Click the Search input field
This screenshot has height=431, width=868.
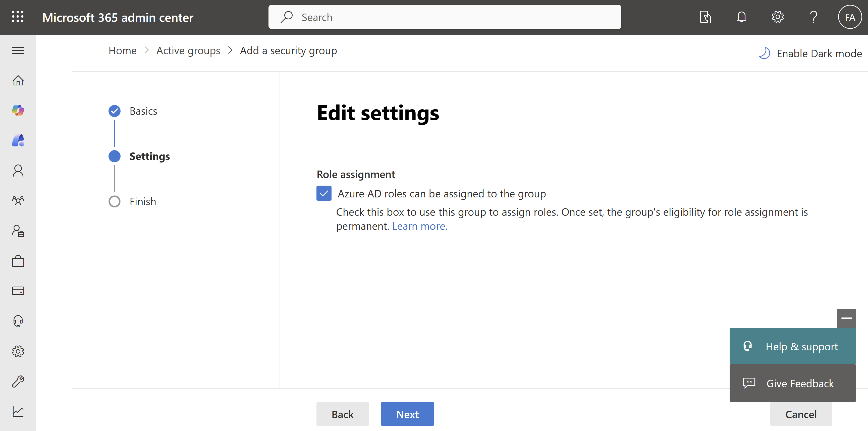coord(445,17)
